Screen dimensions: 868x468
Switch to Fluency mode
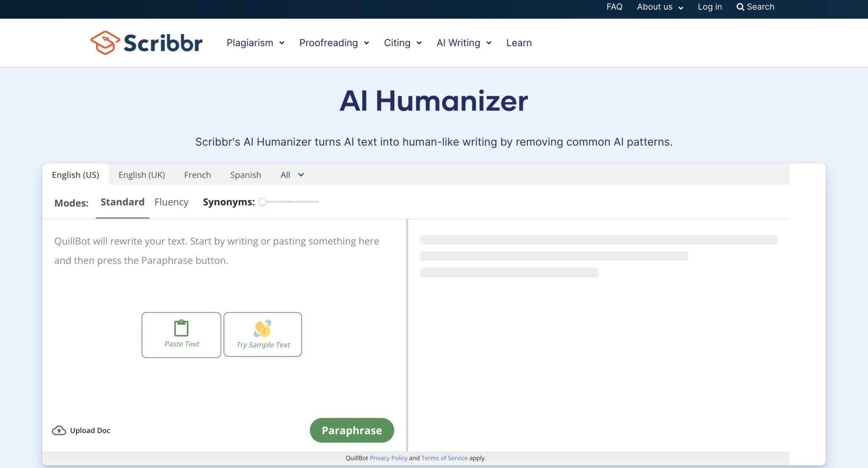(171, 202)
